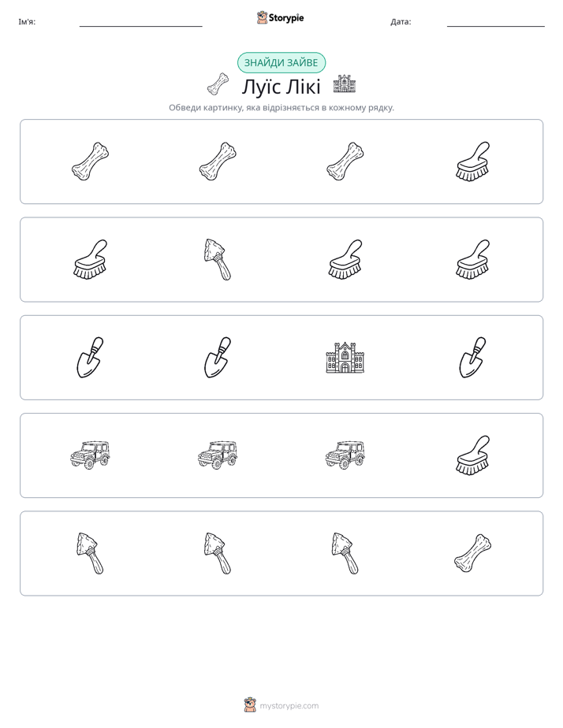
Task: Click the brush in the jeep row
Action: click(472, 455)
